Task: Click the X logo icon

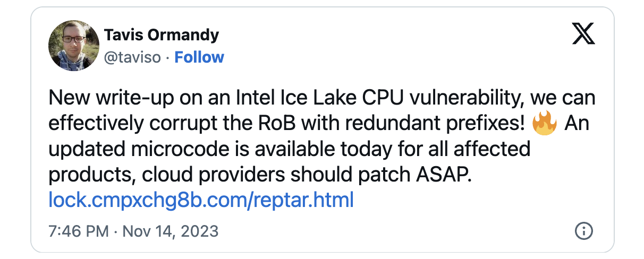Action: (583, 36)
